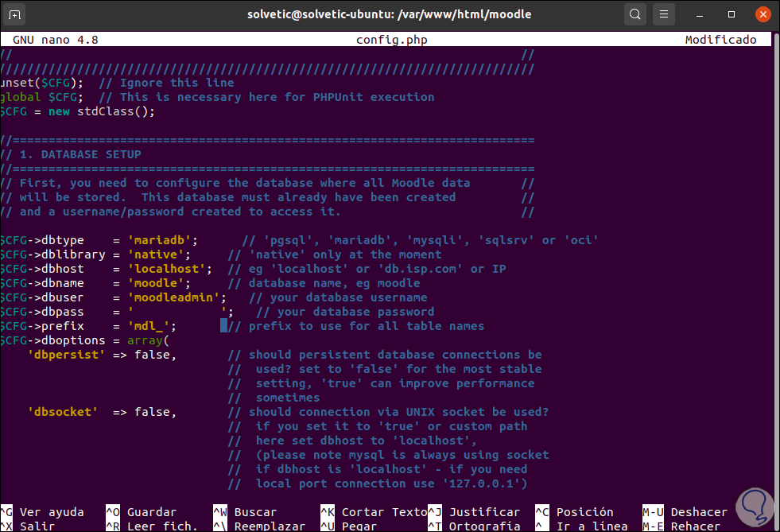Click 'prefix to use for all table names' comment
Screen dimensions: 780x532
click(356, 327)
